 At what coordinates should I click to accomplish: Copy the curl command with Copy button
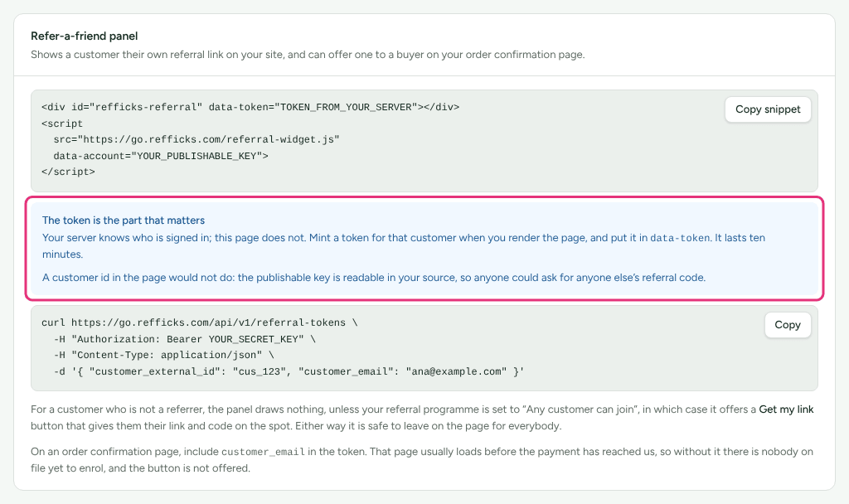788,325
